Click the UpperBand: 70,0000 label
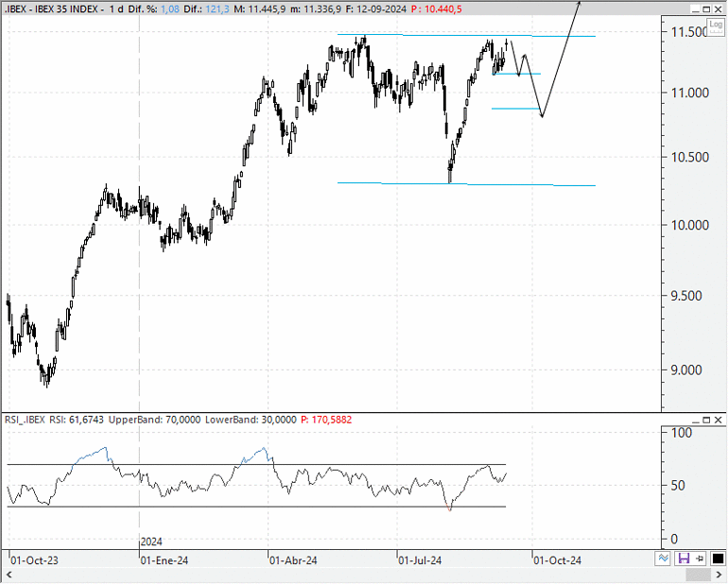The width and height of the screenshot is (728, 584). tap(154, 421)
